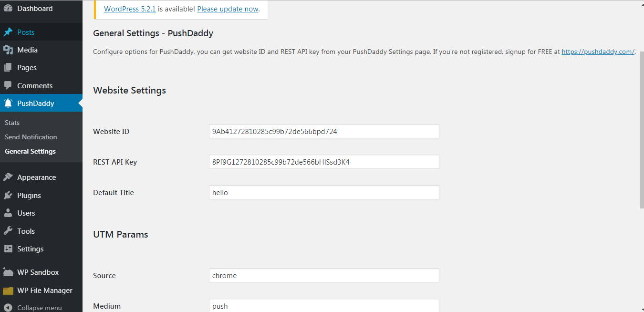Click the Posts pushpin icon
644x312 pixels.
pyautogui.click(x=8, y=32)
